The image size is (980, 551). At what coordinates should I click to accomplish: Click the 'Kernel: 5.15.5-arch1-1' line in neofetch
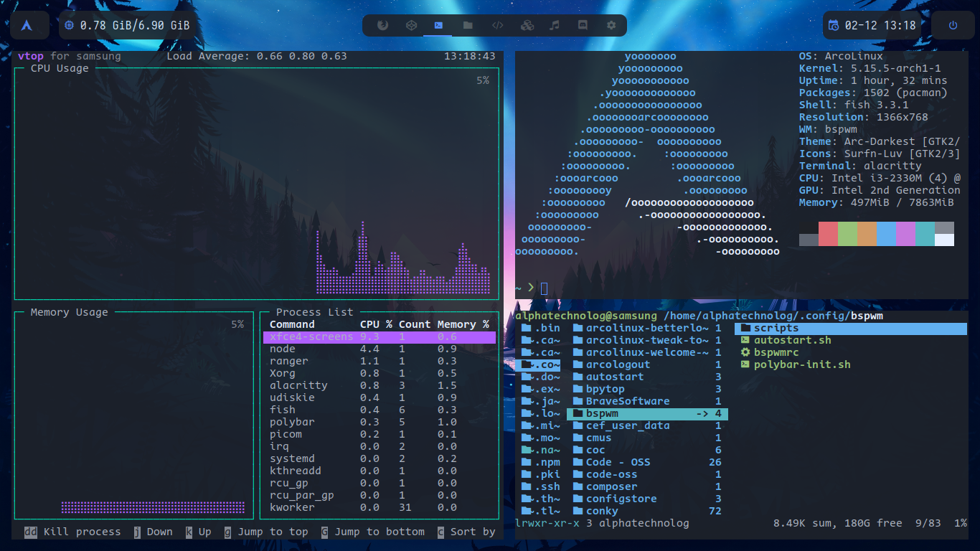coord(870,68)
